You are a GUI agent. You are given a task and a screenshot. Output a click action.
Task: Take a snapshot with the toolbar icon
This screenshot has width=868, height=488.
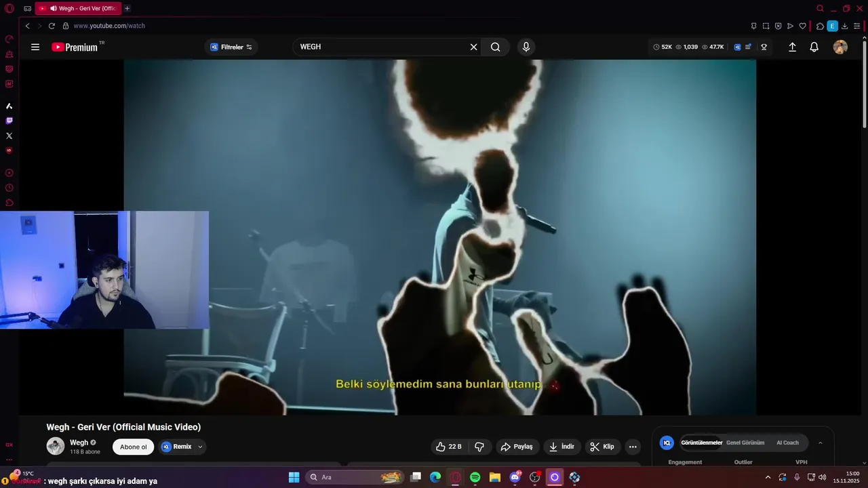(766, 26)
